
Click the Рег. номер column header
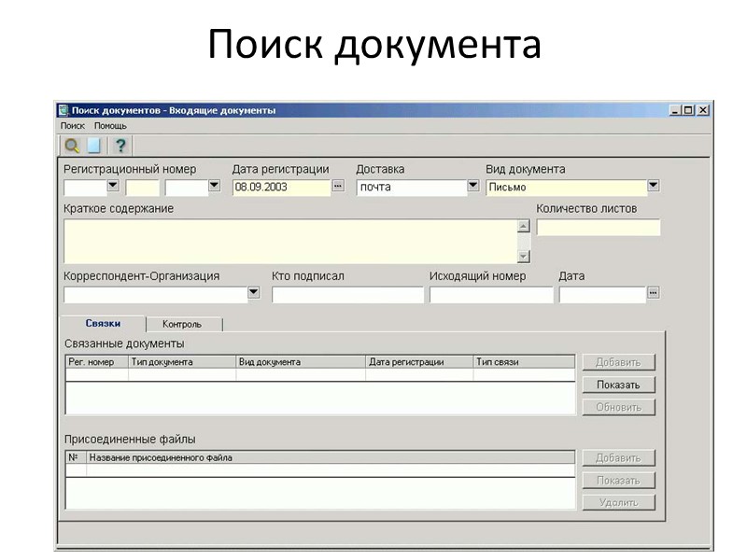coord(97,362)
